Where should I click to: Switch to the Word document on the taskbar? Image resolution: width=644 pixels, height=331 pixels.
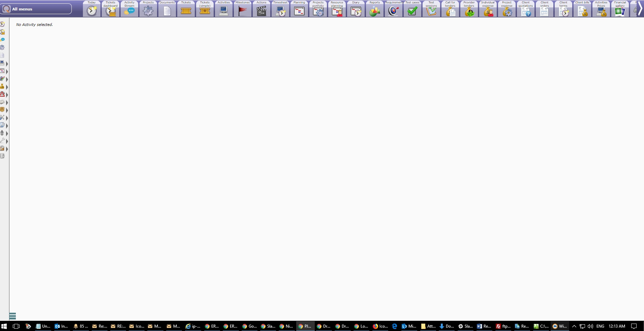click(x=484, y=326)
